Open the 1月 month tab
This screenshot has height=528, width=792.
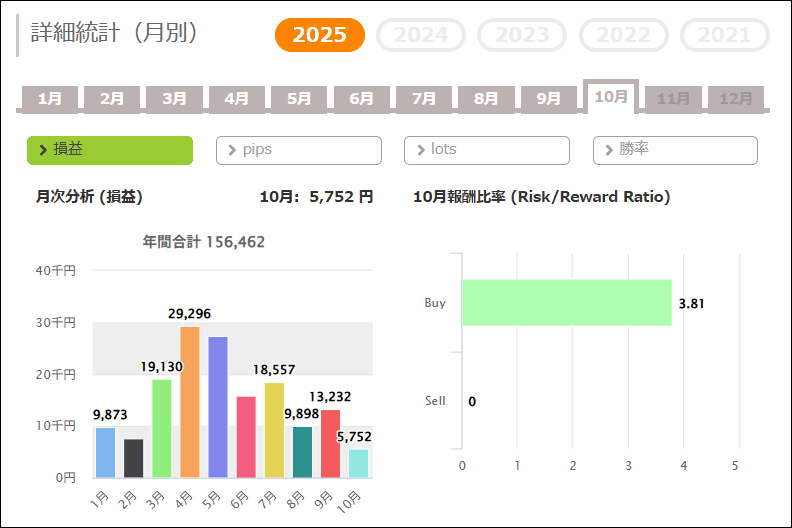(x=50, y=99)
